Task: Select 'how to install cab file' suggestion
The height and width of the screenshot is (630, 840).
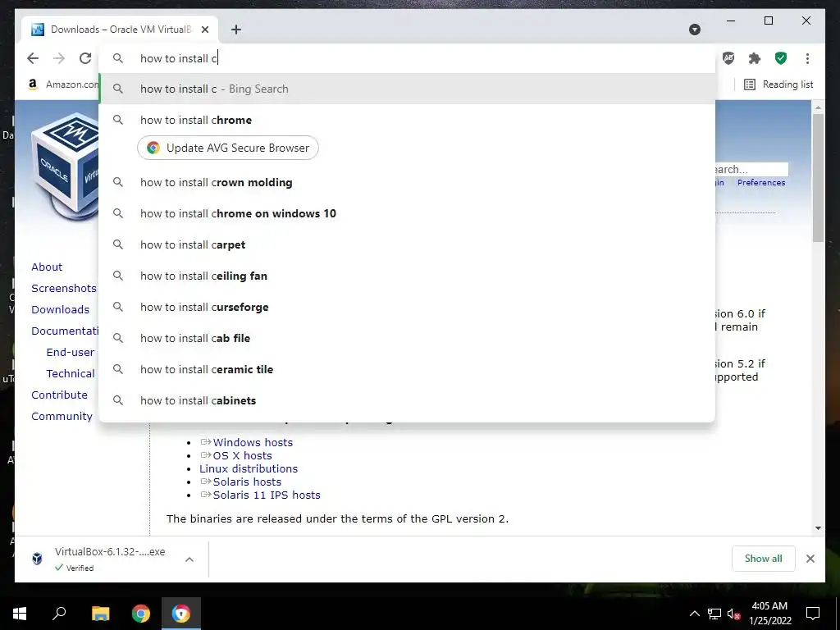Action: (x=407, y=338)
